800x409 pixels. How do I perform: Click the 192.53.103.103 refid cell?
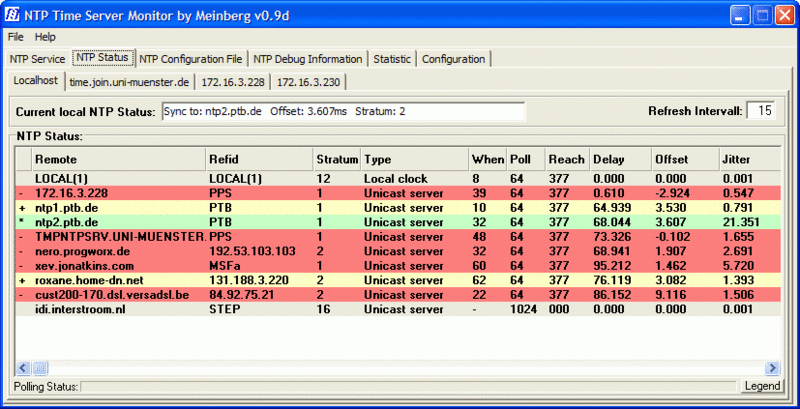pos(252,251)
